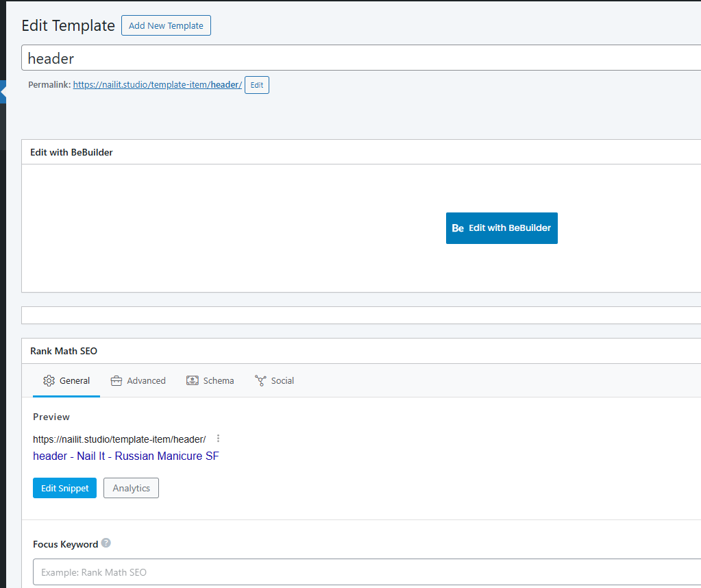The width and height of the screenshot is (701, 588).
Task: Open the Schema tab icon
Action: [x=193, y=380]
